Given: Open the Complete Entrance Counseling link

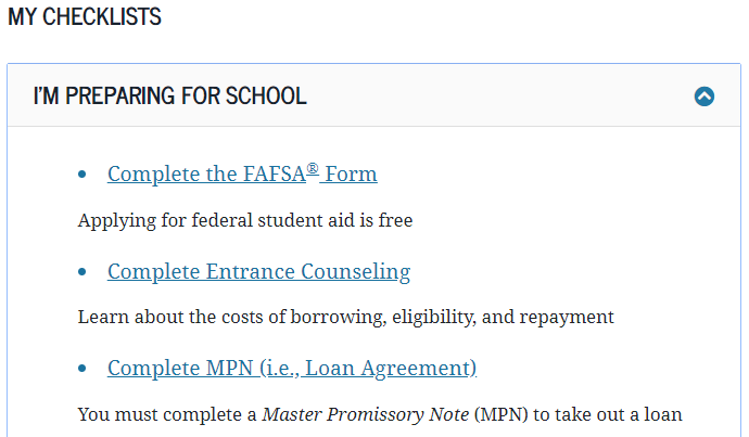Looking at the screenshot, I should (258, 272).
